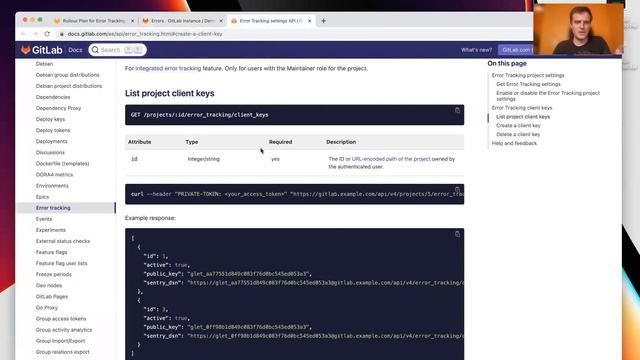Close the Error Tracking settings API tab
The image size is (640, 360).
(x=309, y=21)
